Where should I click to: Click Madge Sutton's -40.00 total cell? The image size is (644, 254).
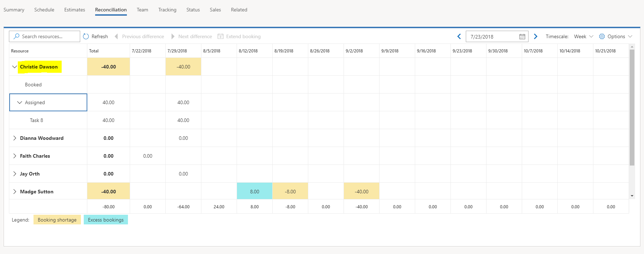[x=108, y=192]
